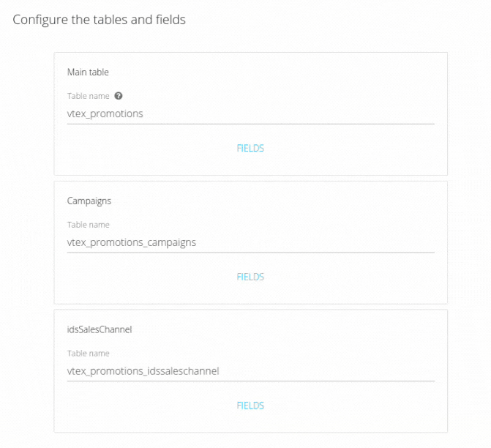The image size is (491, 448).
Task: Click the 'Table name' label under Campaigns
Action: [x=89, y=225]
